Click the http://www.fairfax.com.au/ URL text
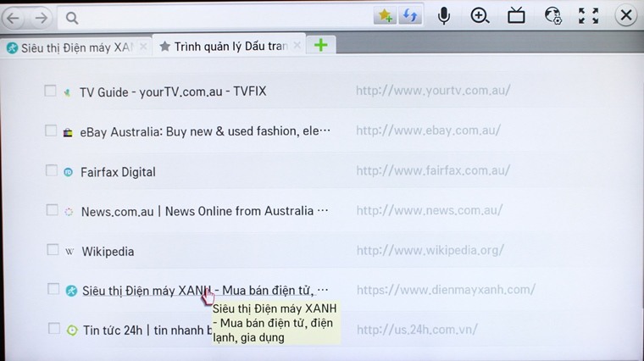 click(433, 170)
